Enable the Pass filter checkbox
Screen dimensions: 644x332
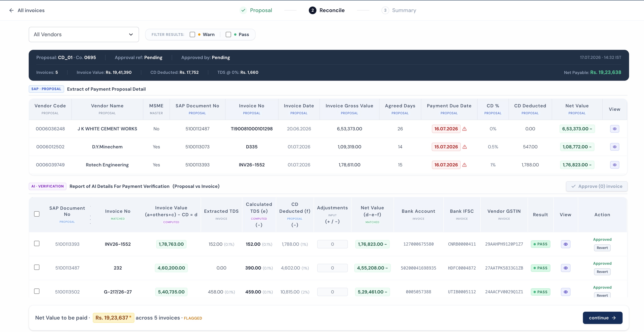pyautogui.click(x=228, y=35)
